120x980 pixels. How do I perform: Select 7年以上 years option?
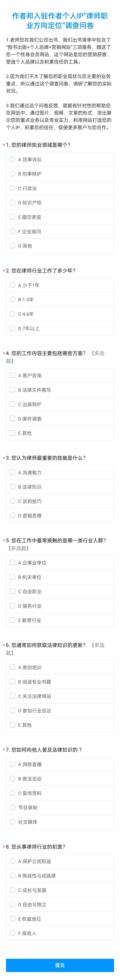pyautogui.click(x=13, y=328)
